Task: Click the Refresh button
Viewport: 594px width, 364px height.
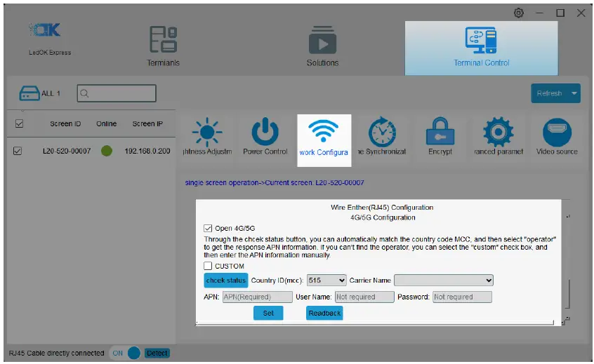Action: [549, 93]
